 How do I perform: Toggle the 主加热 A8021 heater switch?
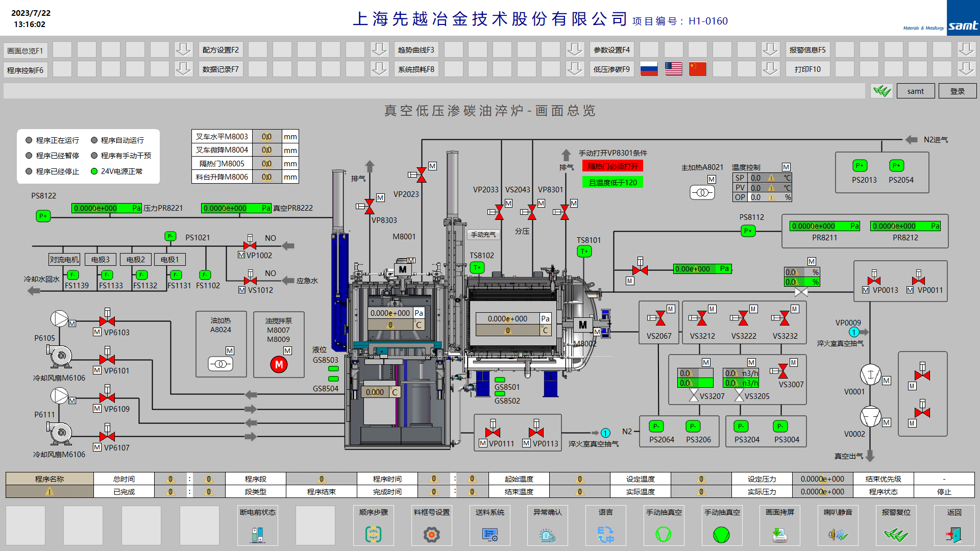coord(702,192)
